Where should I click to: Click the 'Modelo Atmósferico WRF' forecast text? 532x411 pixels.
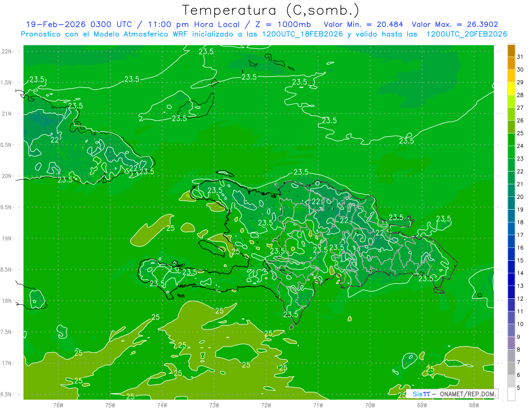click(x=141, y=34)
